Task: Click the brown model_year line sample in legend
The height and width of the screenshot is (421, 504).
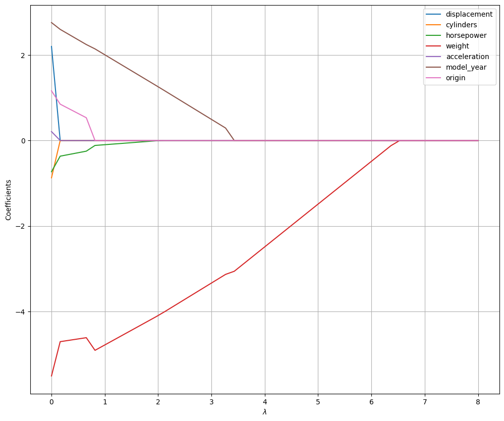Action: coord(433,67)
